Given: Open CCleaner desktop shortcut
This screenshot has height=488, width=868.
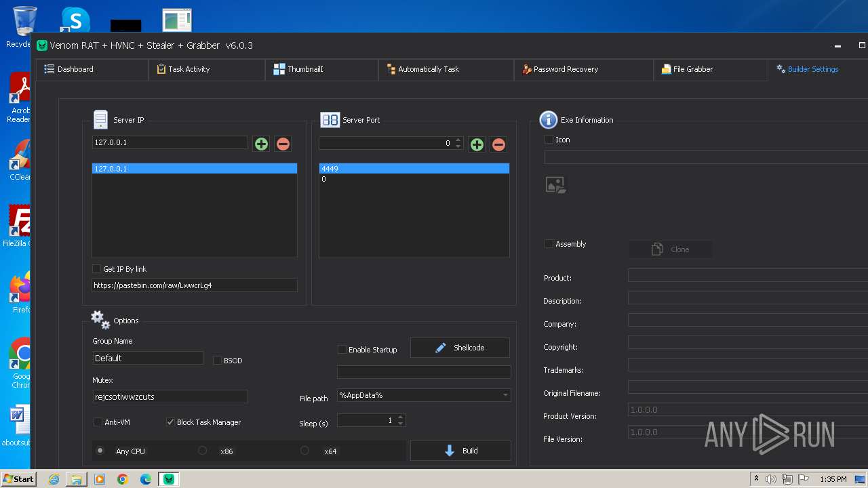Looking at the screenshot, I should coord(20,161).
